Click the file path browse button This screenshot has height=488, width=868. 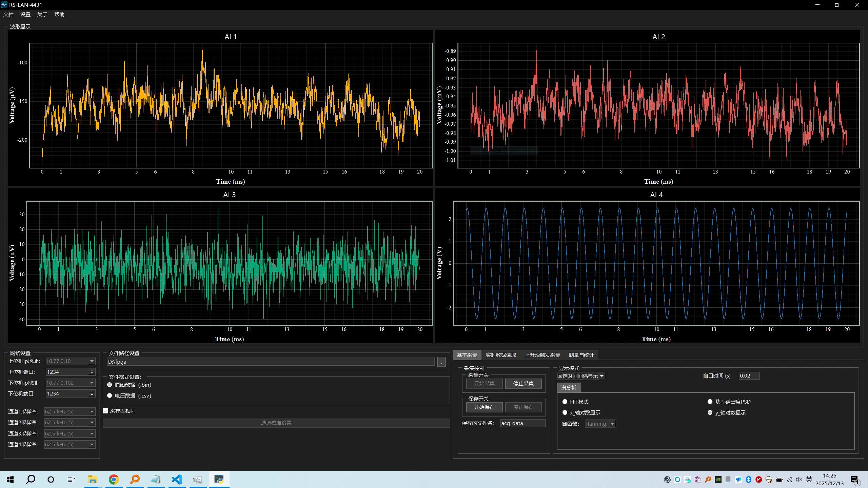pyautogui.click(x=441, y=362)
